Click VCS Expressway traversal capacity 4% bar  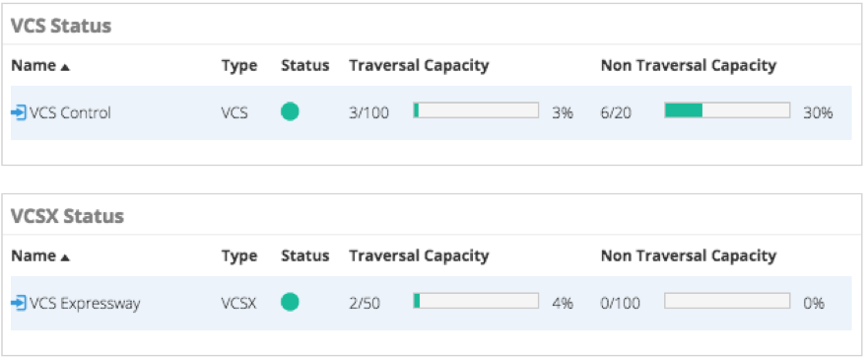click(476, 301)
